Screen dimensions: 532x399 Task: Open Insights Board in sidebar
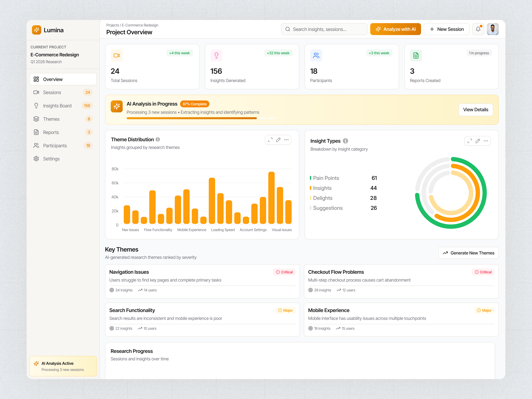[x=63, y=106]
